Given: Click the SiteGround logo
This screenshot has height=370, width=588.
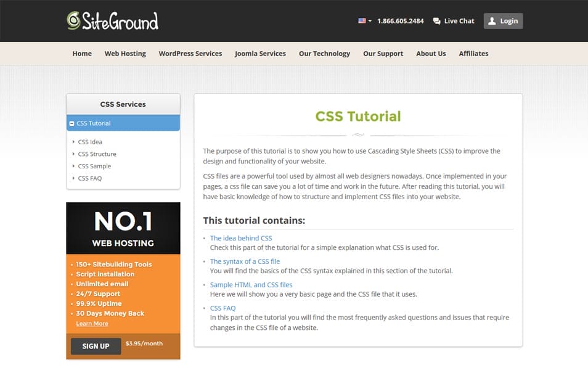Looking at the screenshot, I should pos(110,20).
